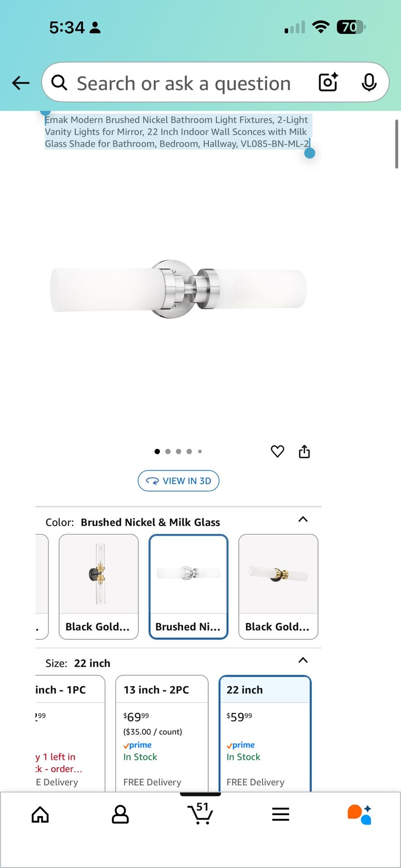Choose first Black Gold color swatch

[99, 586]
